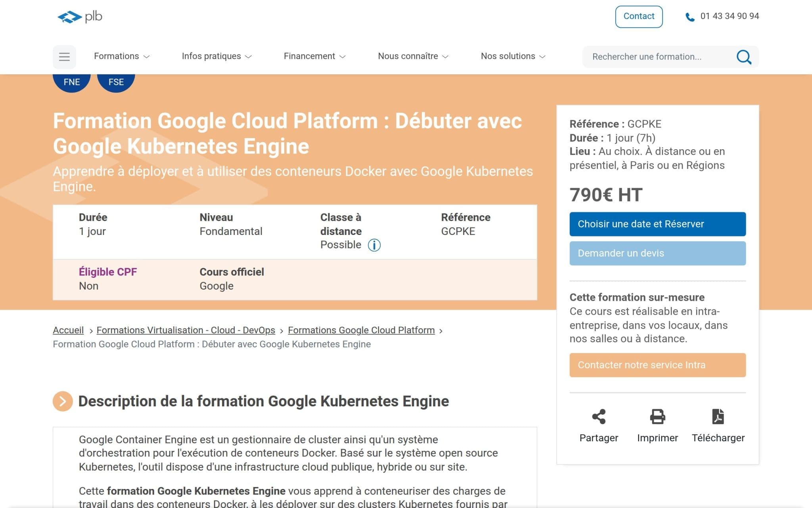Screen dimensions: 812x508
Task: Click the Télécharger label text
Action: pos(718,438)
